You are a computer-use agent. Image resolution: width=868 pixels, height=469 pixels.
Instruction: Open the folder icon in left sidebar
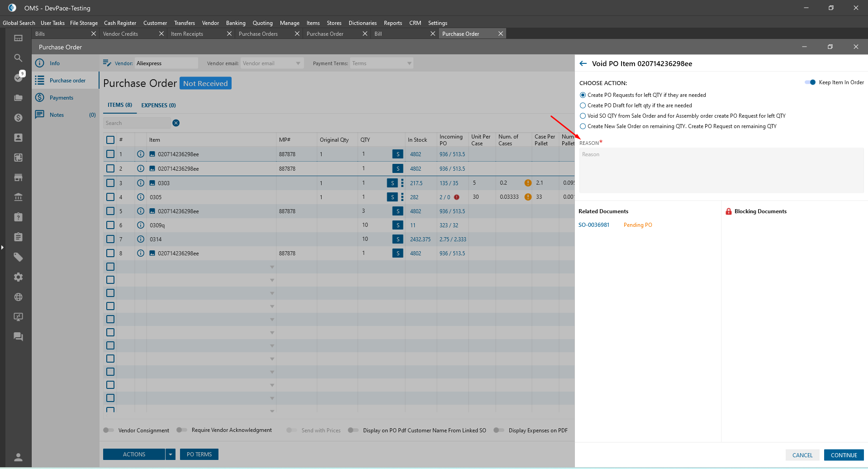(x=18, y=98)
